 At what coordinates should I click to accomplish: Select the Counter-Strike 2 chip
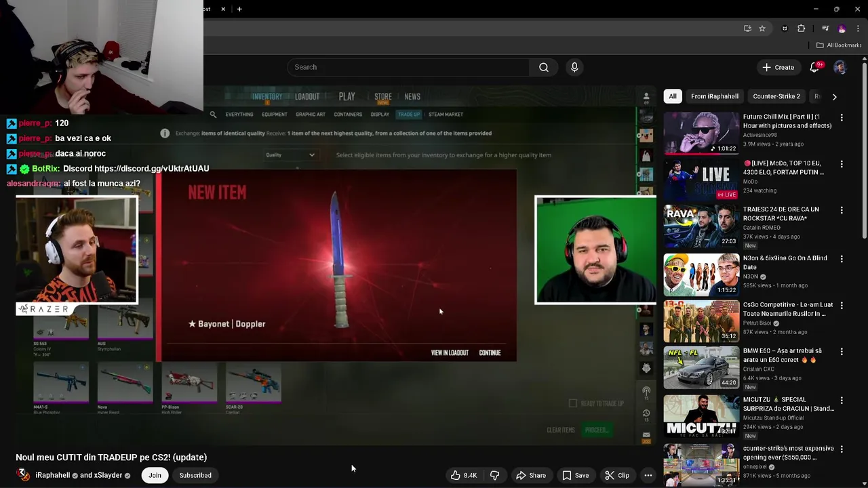coord(776,96)
